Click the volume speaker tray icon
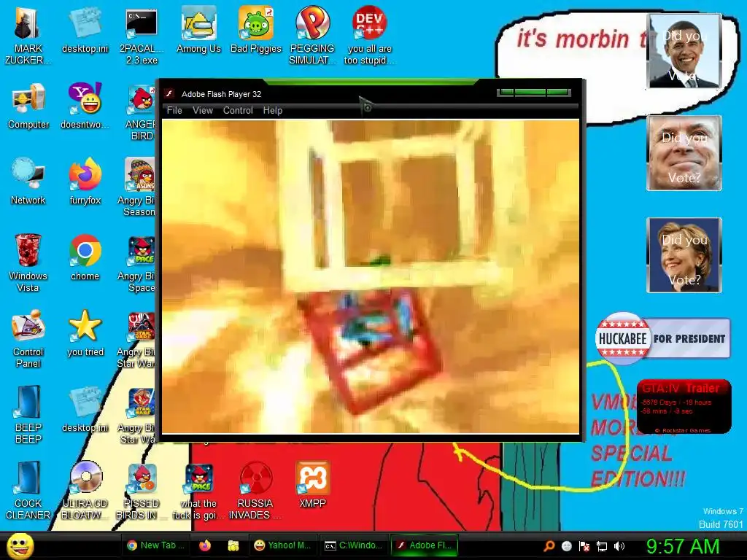 click(619, 545)
